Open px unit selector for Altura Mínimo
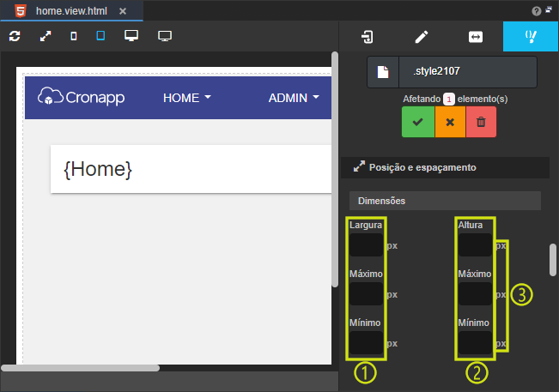This screenshot has width=559, height=392. pos(501,343)
